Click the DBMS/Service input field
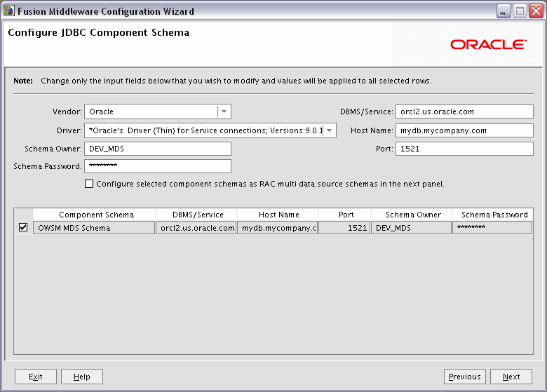The height and width of the screenshot is (392, 547). (x=464, y=111)
